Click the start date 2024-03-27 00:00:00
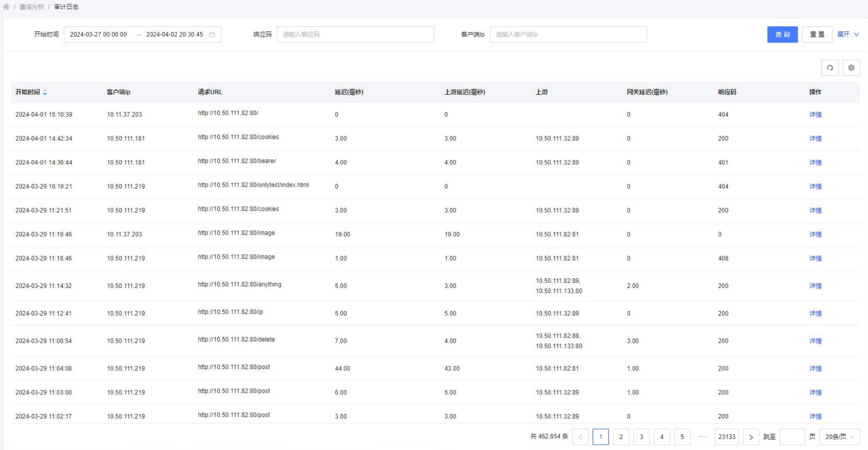Image resolution: width=868 pixels, height=450 pixels. [98, 34]
